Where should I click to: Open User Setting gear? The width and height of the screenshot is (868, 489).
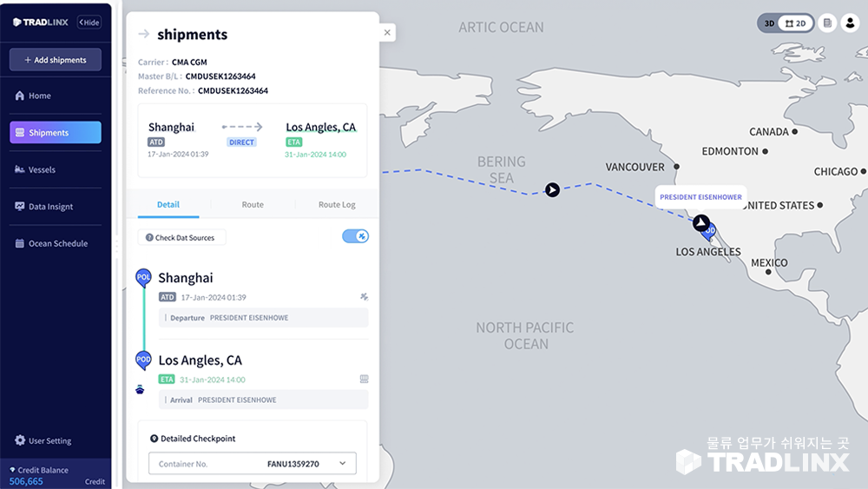point(20,440)
